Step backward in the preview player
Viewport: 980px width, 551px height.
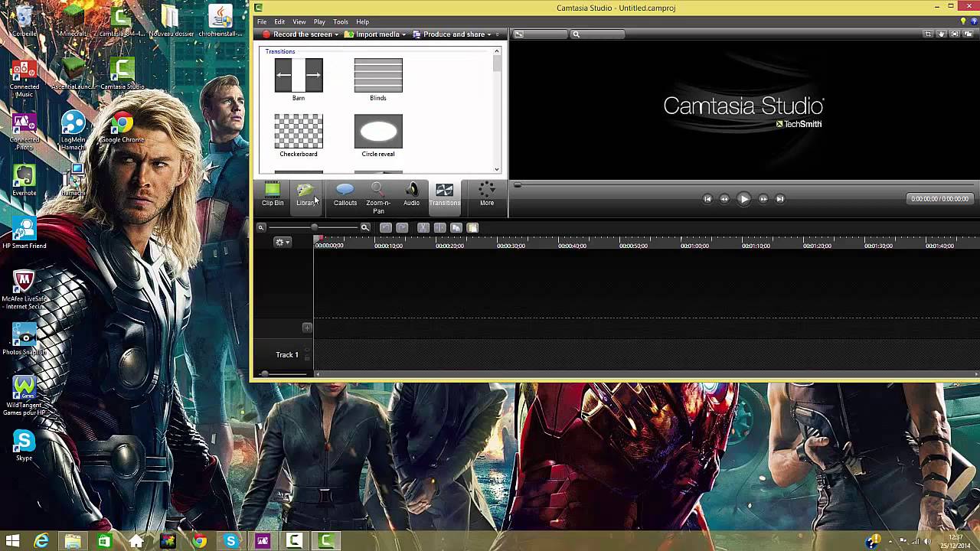coord(724,199)
